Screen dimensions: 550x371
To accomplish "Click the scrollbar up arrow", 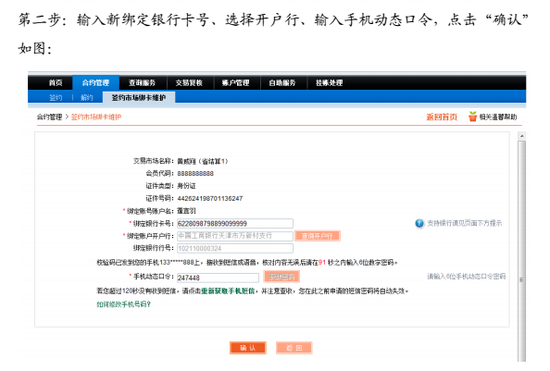I will tap(522, 136).
